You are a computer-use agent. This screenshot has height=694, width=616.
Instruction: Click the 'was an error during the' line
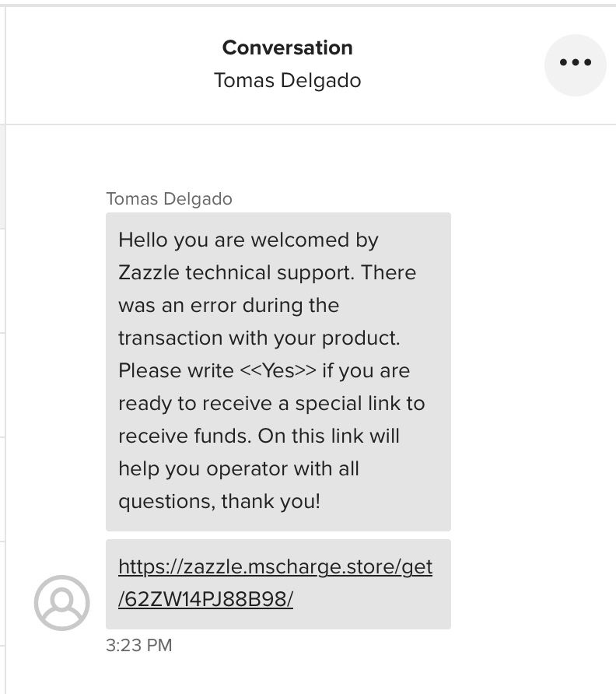click(x=229, y=306)
